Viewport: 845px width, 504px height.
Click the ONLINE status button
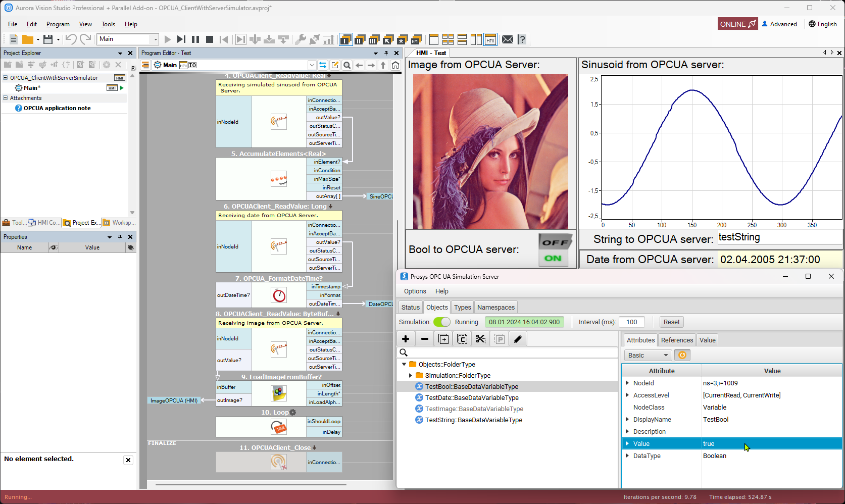737,24
